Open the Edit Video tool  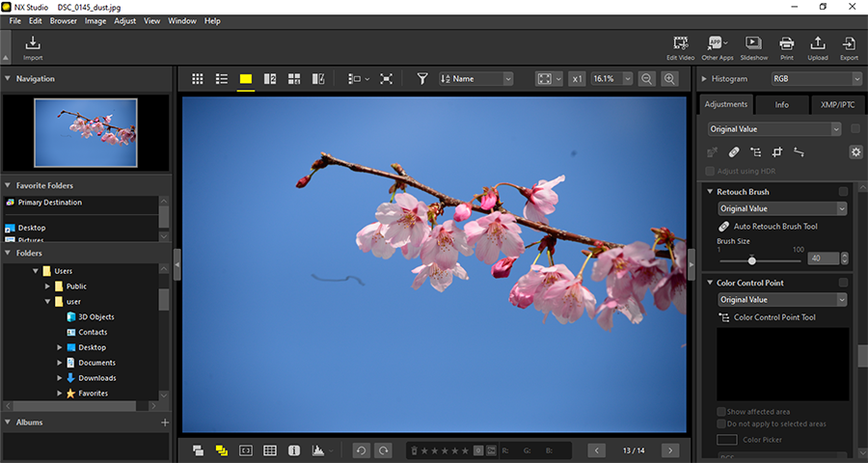click(681, 45)
